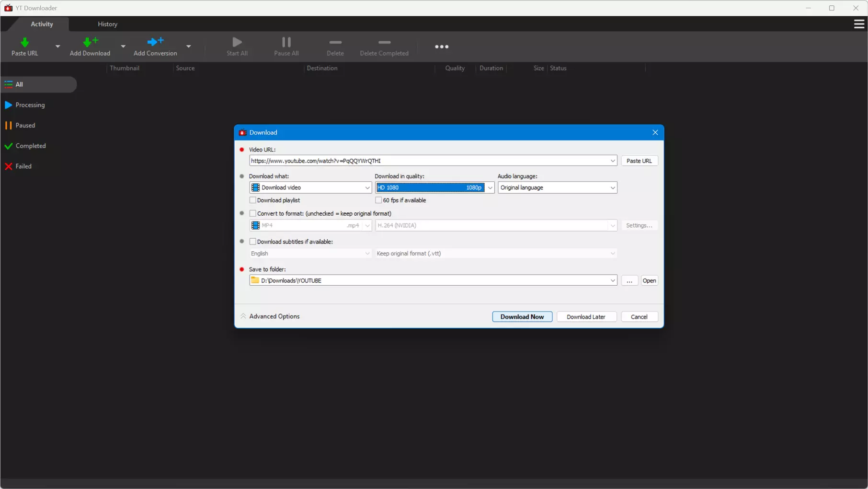Enable Download subtitles if available
Image resolution: width=868 pixels, height=489 pixels.
(x=253, y=242)
